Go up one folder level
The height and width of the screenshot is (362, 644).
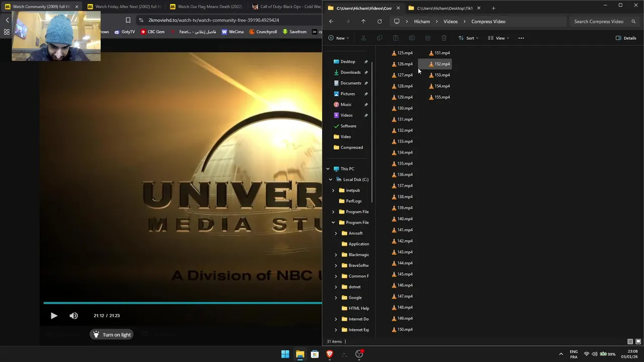click(363, 22)
